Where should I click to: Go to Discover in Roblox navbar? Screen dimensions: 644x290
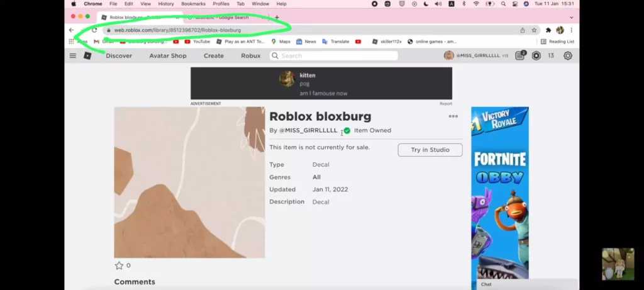click(119, 55)
